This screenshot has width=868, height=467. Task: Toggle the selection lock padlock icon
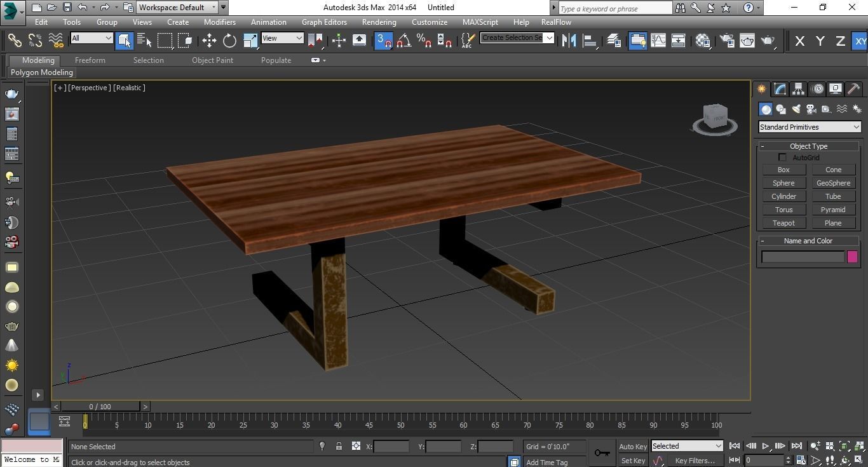[x=339, y=446]
